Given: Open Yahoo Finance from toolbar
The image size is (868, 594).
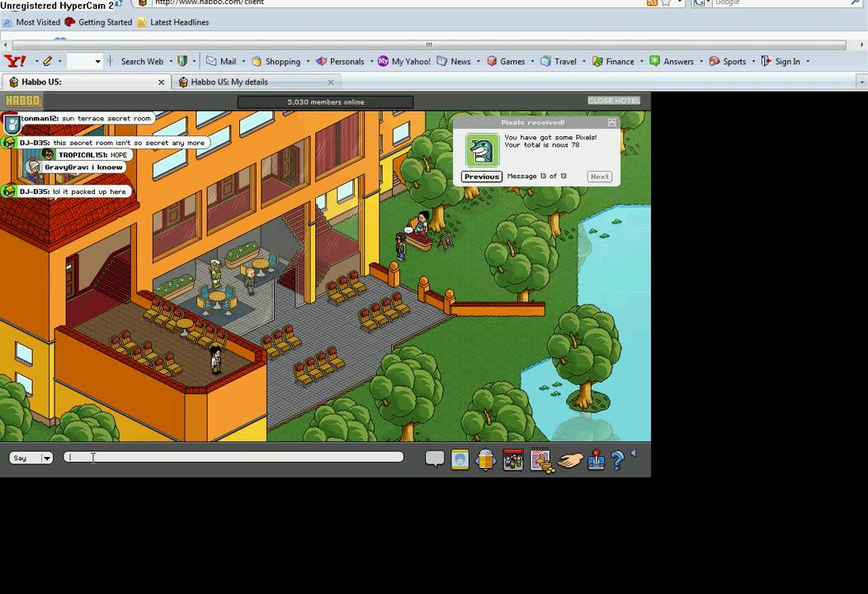Looking at the screenshot, I should point(613,61).
